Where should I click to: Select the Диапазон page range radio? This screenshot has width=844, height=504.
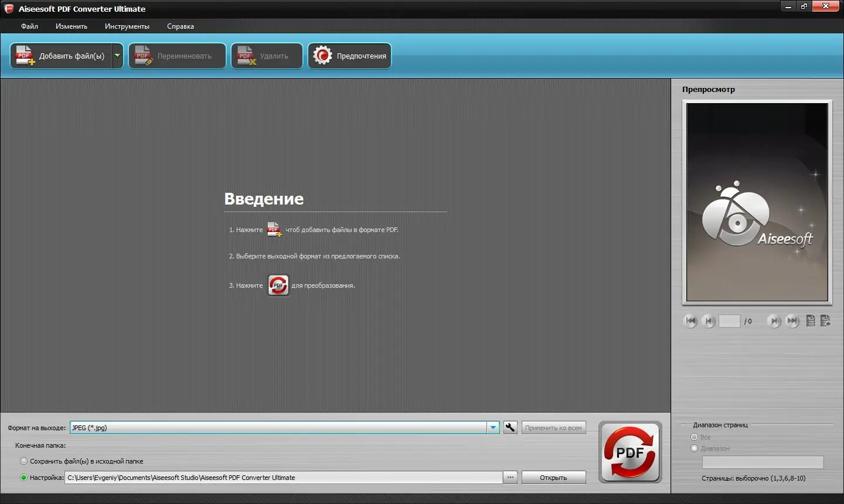(695, 448)
